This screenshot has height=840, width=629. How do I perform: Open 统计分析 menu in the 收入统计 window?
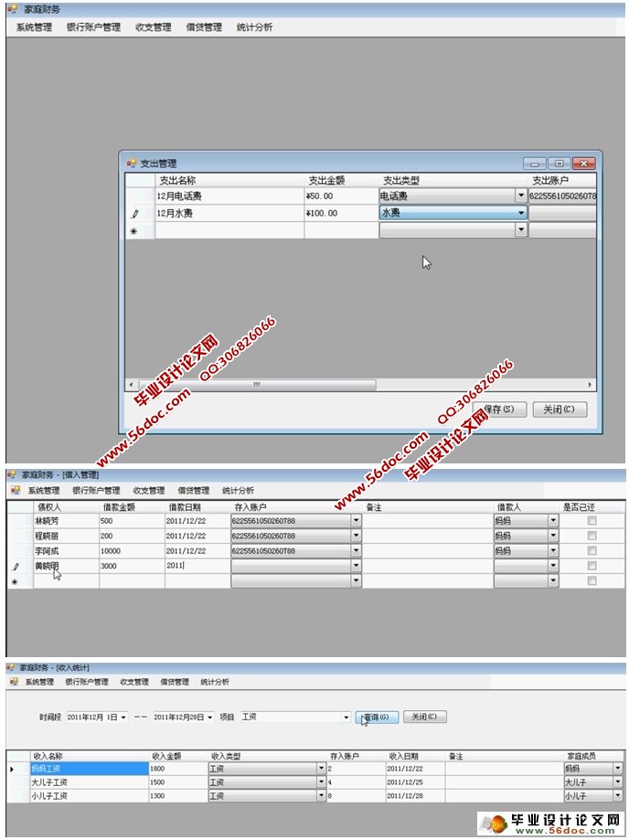pyautogui.click(x=215, y=682)
